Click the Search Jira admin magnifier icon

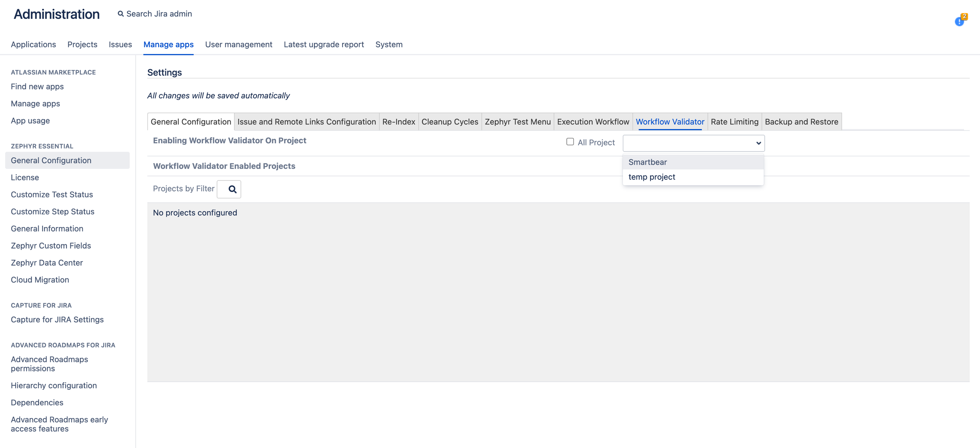coord(120,13)
